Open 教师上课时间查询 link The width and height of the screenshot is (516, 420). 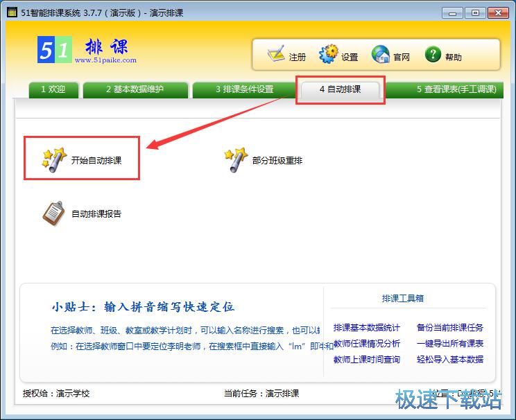pos(366,360)
